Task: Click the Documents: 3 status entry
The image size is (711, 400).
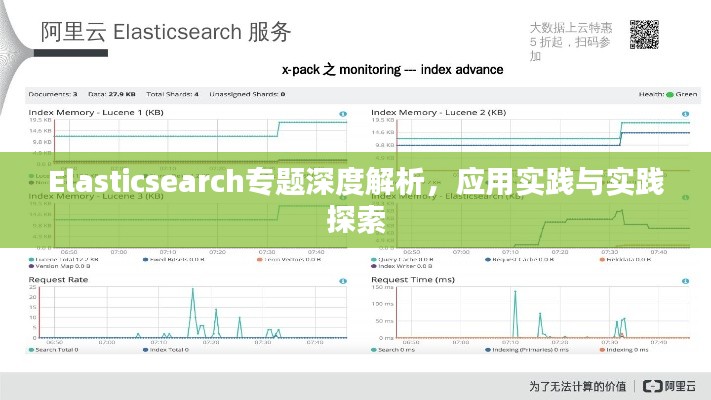Action: coord(53,94)
